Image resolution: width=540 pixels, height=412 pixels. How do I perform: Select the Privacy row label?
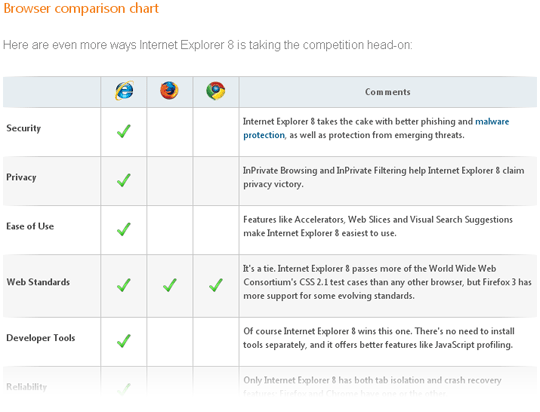pyautogui.click(x=21, y=177)
